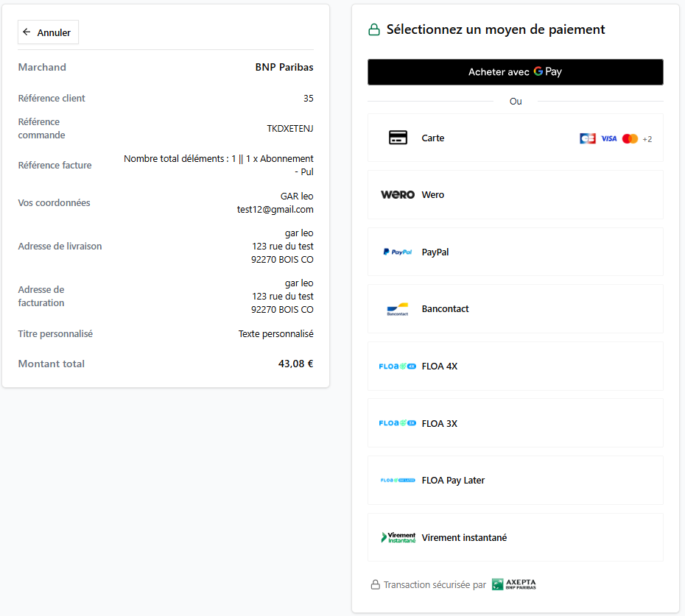
Task: Click the Bancontact logo icon
Action: (x=398, y=309)
